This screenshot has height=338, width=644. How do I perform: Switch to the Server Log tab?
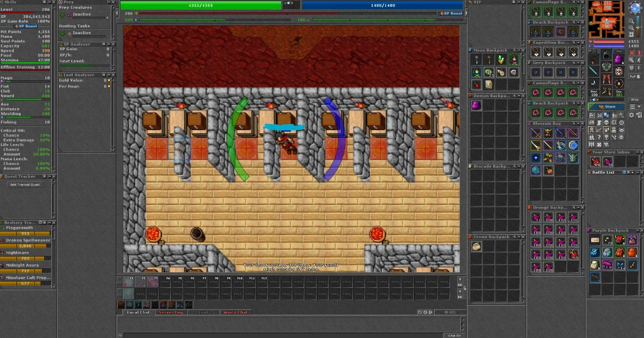click(x=171, y=312)
